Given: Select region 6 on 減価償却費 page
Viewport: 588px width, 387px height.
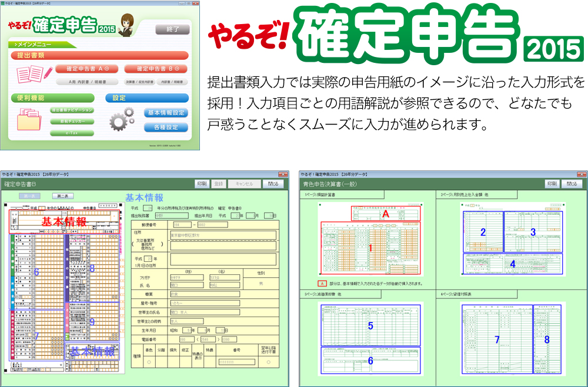Looking at the screenshot, I should [x=370, y=361].
